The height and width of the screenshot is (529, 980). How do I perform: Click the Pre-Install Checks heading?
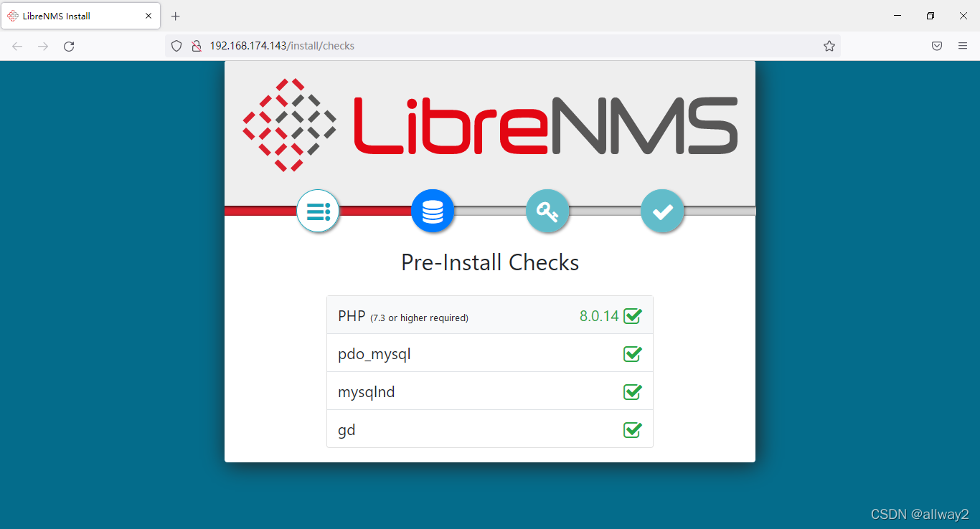point(490,262)
